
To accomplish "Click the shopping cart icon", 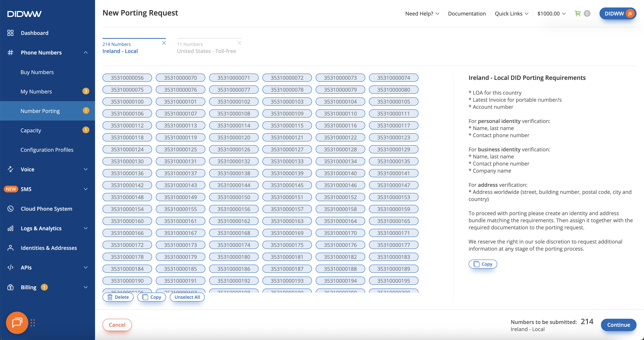I will [577, 13].
